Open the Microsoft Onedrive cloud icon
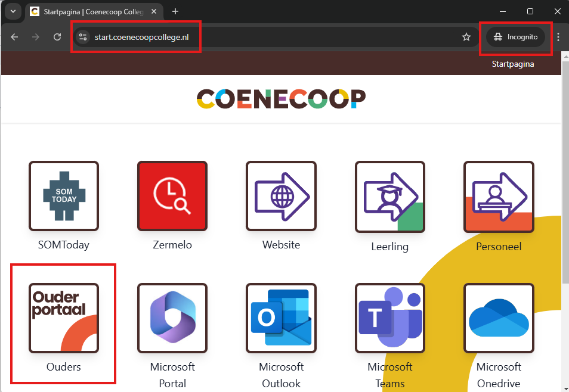Screen dimensions: 569x392 click(x=499, y=318)
